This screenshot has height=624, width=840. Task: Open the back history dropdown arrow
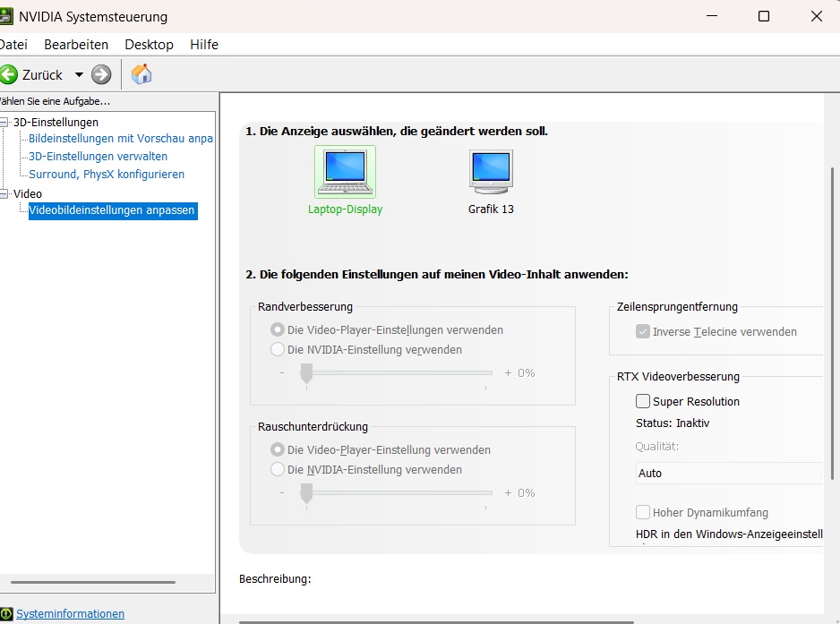pyautogui.click(x=80, y=74)
